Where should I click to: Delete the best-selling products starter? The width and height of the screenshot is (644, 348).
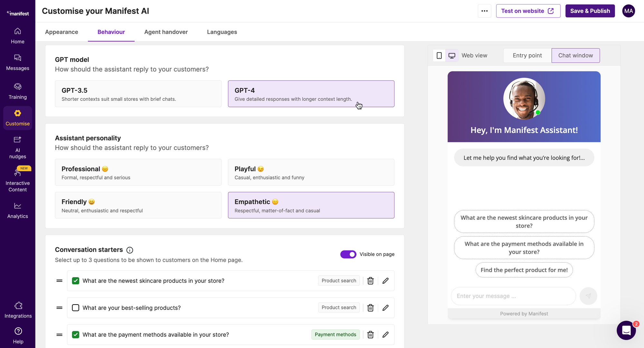tap(370, 308)
